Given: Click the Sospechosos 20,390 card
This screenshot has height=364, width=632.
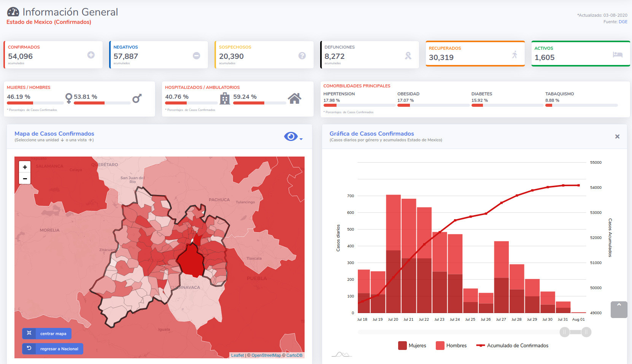Looking at the screenshot, I should (264, 55).
